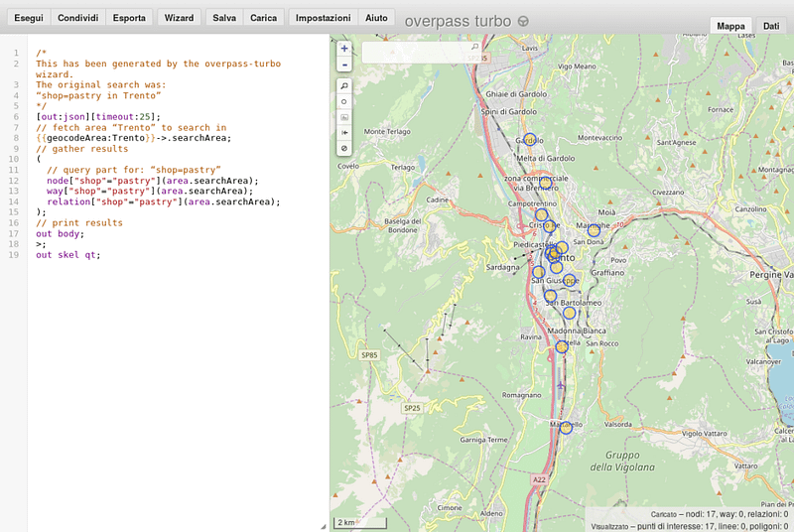This screenshot has width=794, height=532.
Task: Click the relation["shop"="pastry"] query line
Action: [164, 201]
